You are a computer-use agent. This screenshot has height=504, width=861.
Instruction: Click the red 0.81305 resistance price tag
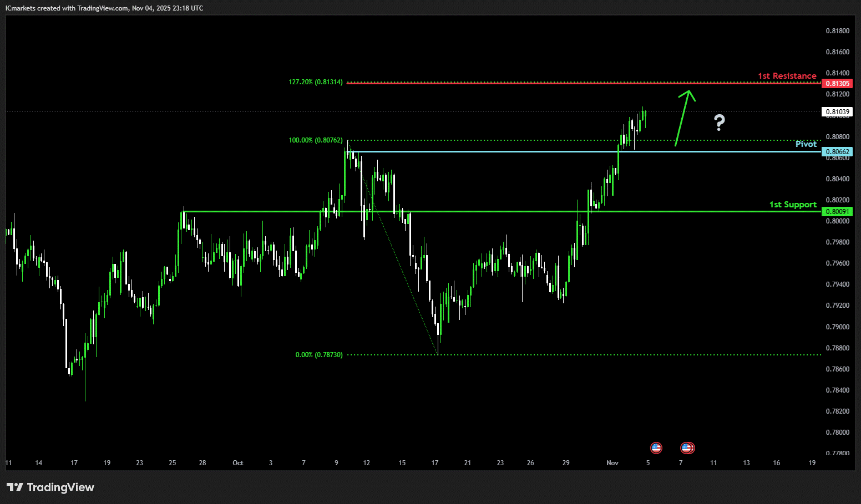click(x=837, y=84)
